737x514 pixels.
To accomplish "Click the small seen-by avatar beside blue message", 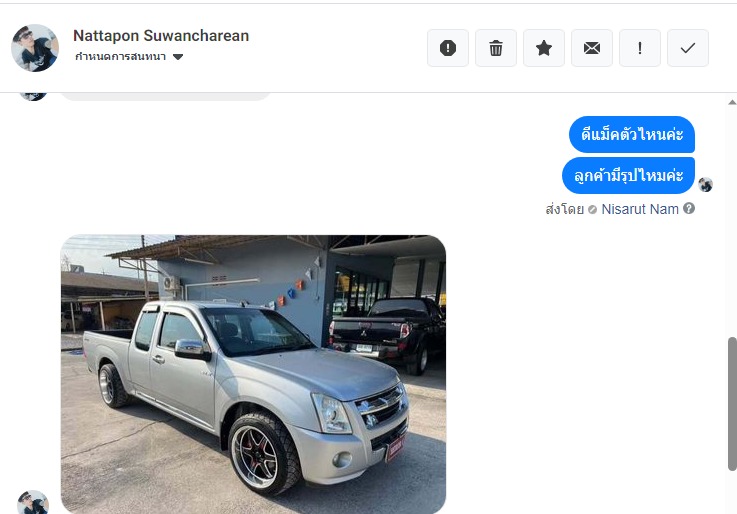I will [705, 185].
